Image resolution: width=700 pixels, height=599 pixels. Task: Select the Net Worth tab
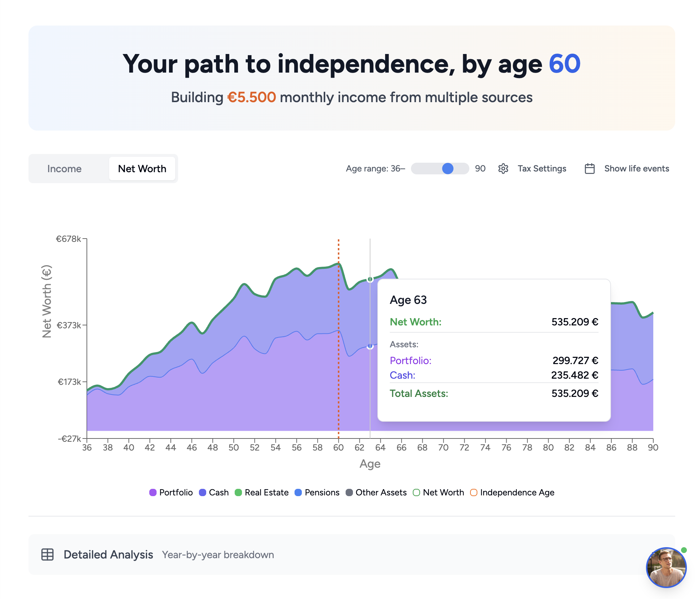[x=142, y=168]
